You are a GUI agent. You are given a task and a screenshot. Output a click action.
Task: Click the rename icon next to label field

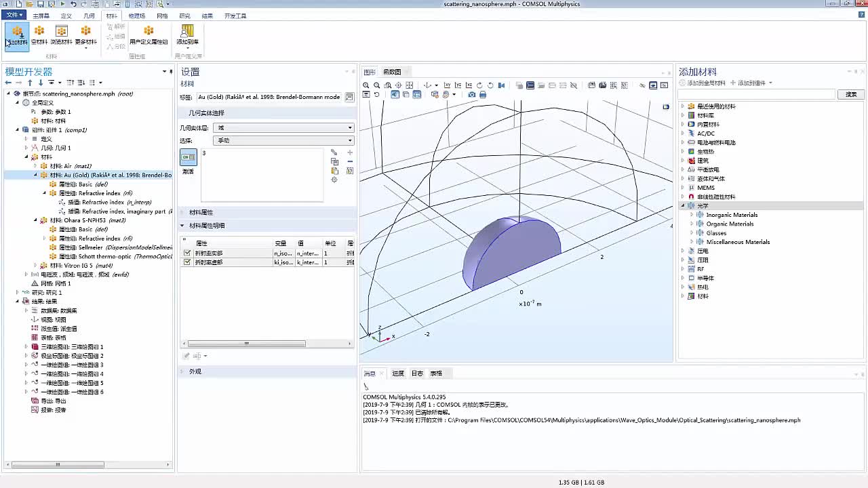[x=349, y=97]
